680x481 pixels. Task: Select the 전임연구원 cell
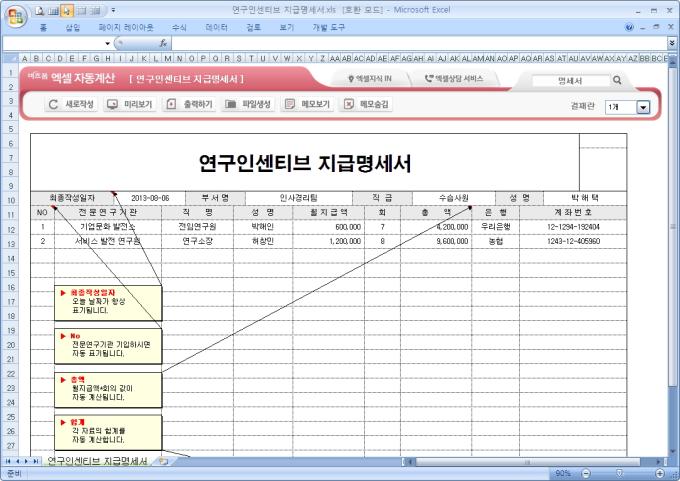(197, 227)
